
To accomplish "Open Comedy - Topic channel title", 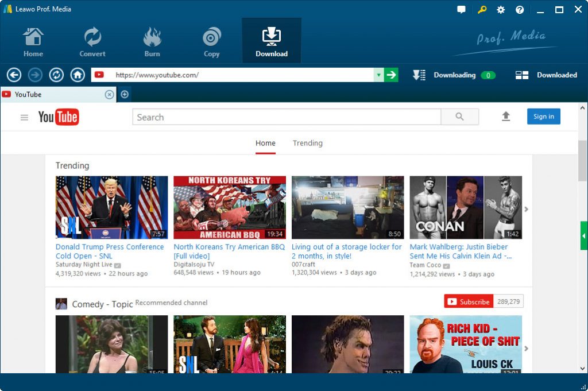I will pyautogui.click(x=102, y=304).
